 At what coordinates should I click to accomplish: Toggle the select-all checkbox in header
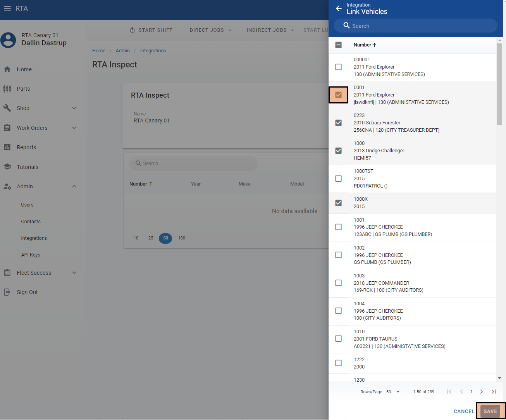click(338, 45)
